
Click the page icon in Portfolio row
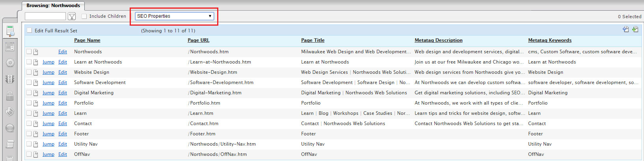35,103
